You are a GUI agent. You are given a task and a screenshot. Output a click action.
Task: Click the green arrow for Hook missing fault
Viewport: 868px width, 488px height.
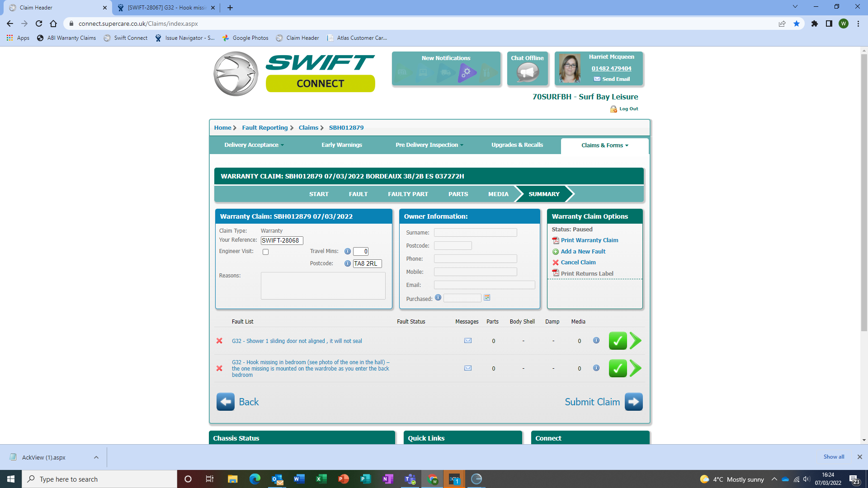click(636, 368)
